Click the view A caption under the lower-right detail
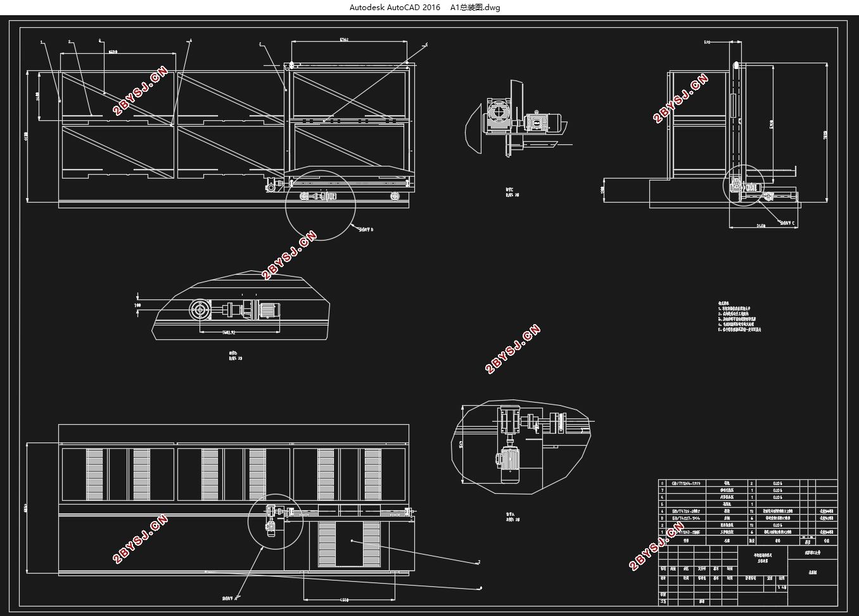This screenshot has width=859, height=616. [512, 517]
